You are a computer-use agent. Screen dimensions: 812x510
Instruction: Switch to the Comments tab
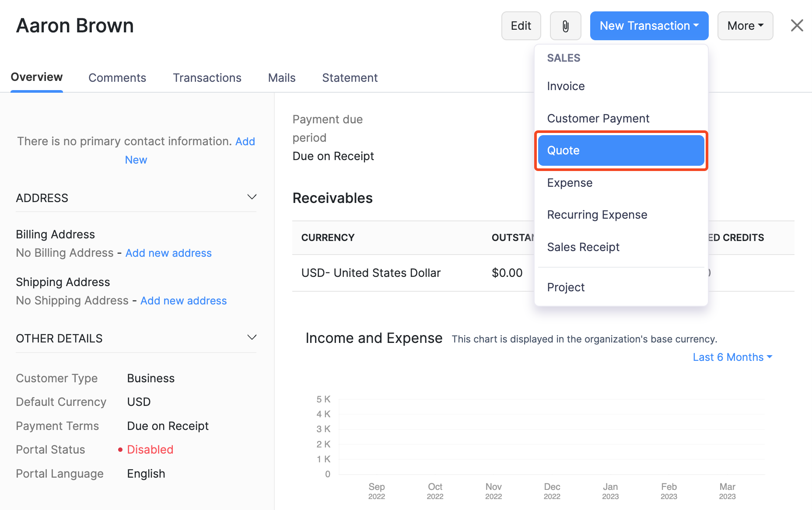tap(117, 78)
